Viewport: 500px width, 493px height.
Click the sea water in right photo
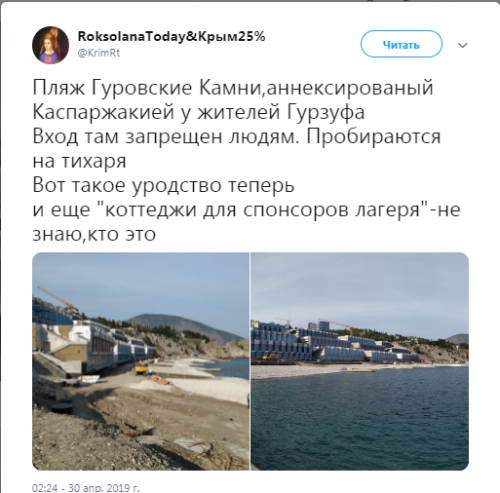pyautogui.click(x=360, y=420)
